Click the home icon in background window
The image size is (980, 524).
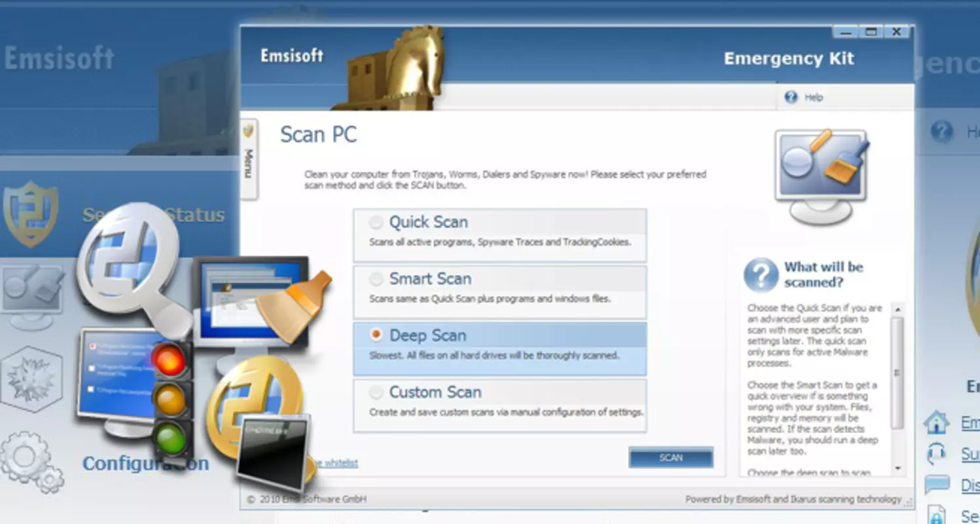point(937,422)
